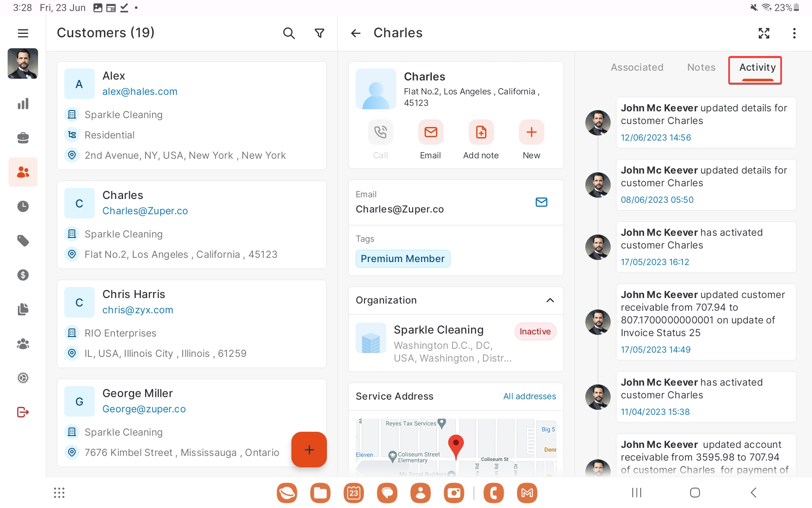The height and width of the screenshot is (508, 812).
Task: Open the jobs briefcase sidebar icon
Action: coord(23,138)
